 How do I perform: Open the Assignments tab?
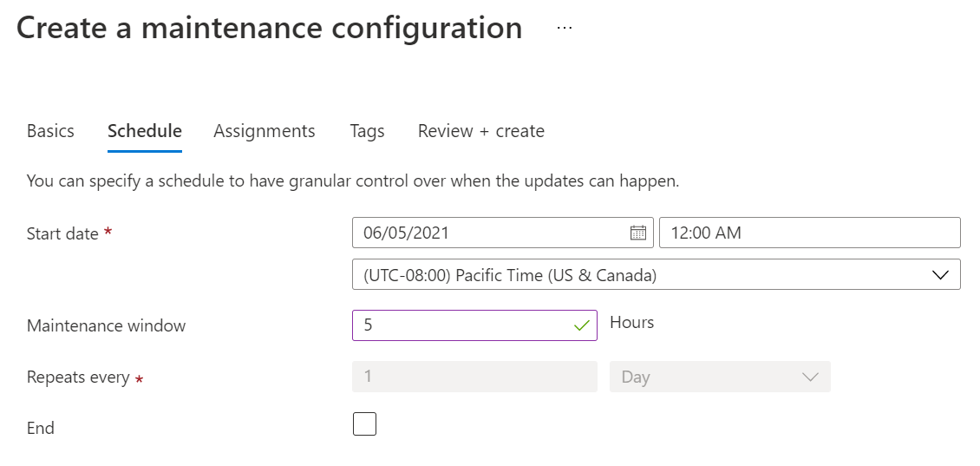click(265, 131)
